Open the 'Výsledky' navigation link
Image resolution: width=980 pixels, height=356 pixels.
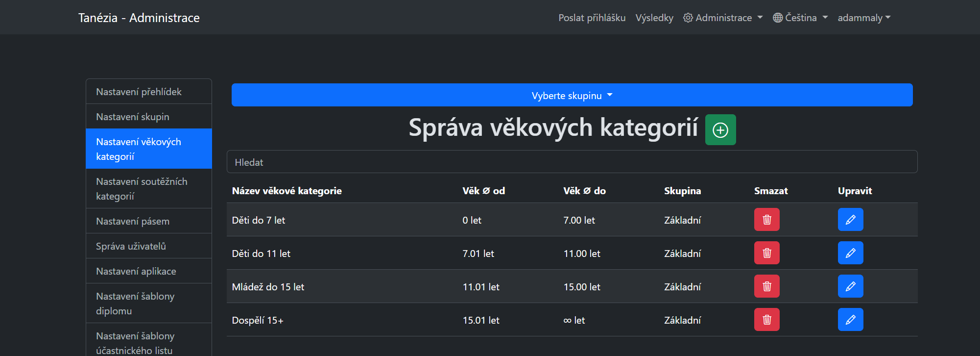(654, 18)
